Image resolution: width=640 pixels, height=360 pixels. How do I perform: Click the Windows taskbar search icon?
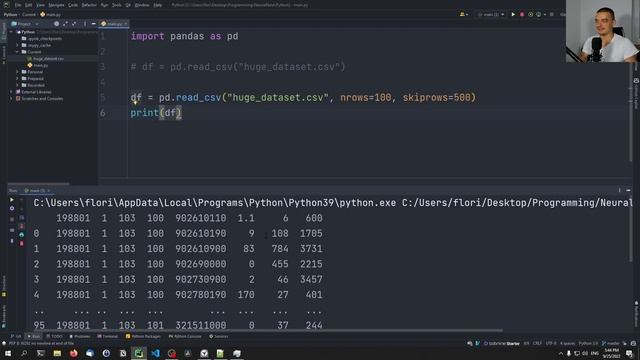pos(24,353)
